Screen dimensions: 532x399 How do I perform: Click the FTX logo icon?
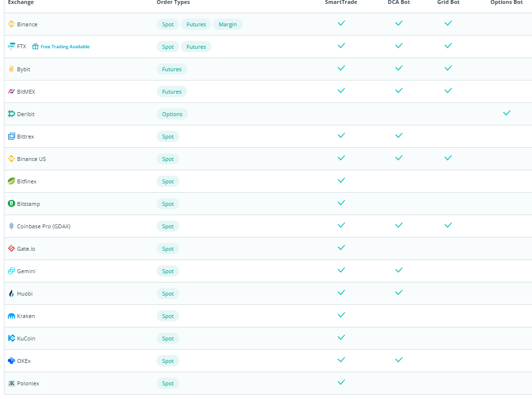[x=12, y=46]
